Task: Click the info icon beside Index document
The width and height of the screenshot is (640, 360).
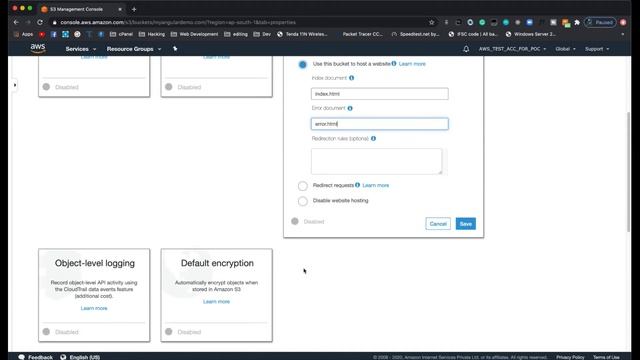Action: [x=351, y=78]
